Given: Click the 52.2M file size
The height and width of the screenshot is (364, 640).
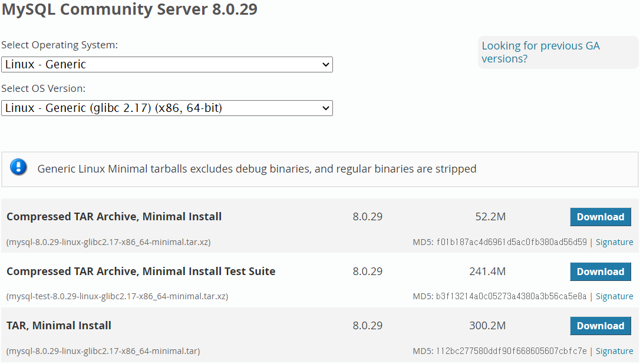Looking at the screenshot, I should (x=490, y=217).
